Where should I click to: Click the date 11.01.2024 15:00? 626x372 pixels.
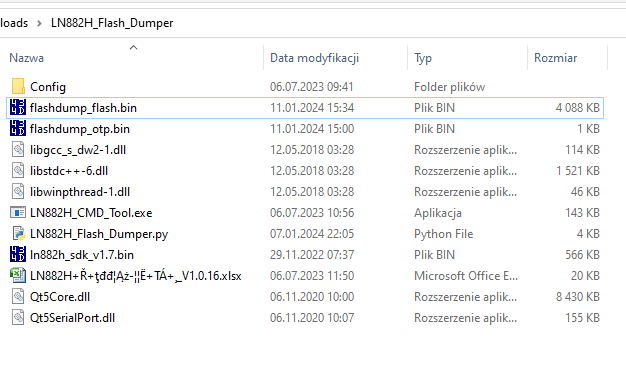coord(312,129)
